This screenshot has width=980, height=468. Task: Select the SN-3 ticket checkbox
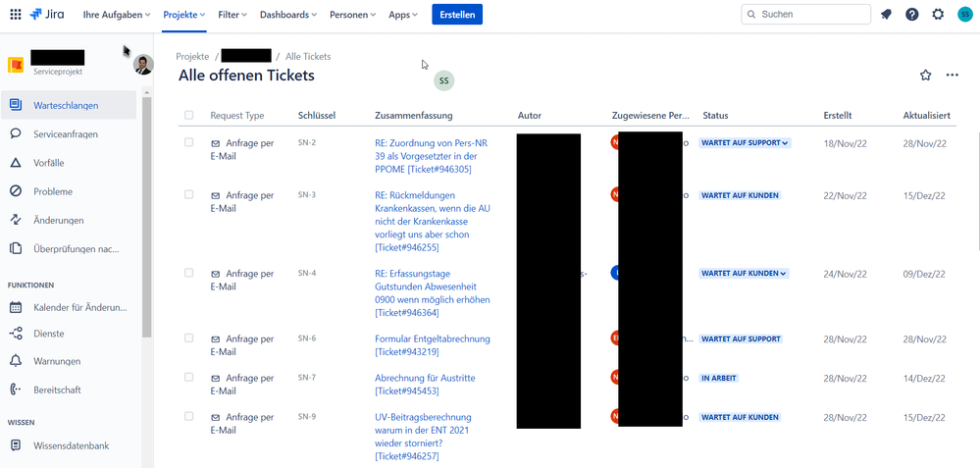(x=188, y=194)
